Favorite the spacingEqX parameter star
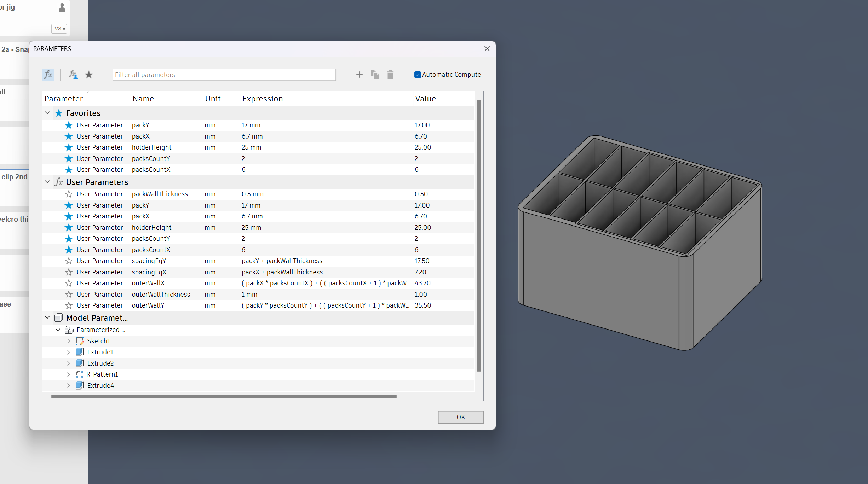 pos(69,272)
